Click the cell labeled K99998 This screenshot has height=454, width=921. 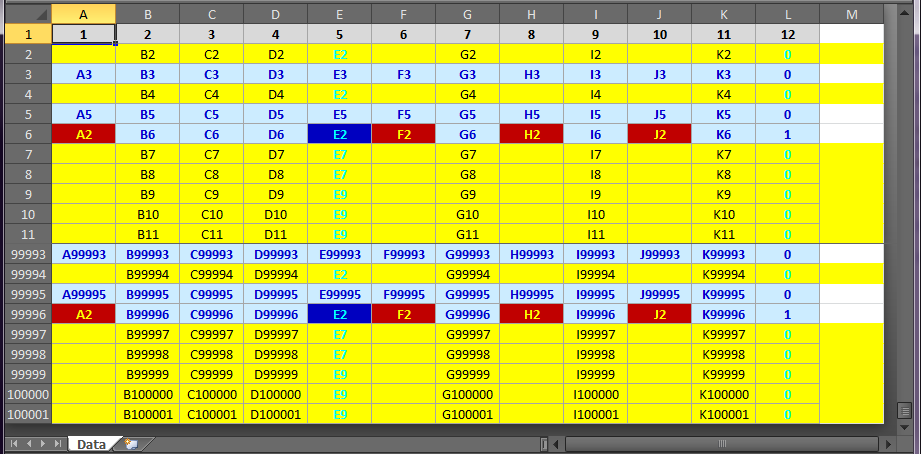click(x=724, y=354)
